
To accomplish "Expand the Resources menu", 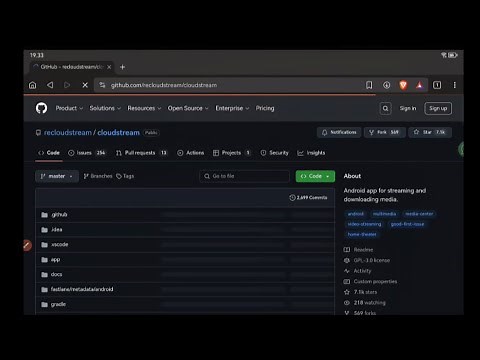I will (144, 108).
